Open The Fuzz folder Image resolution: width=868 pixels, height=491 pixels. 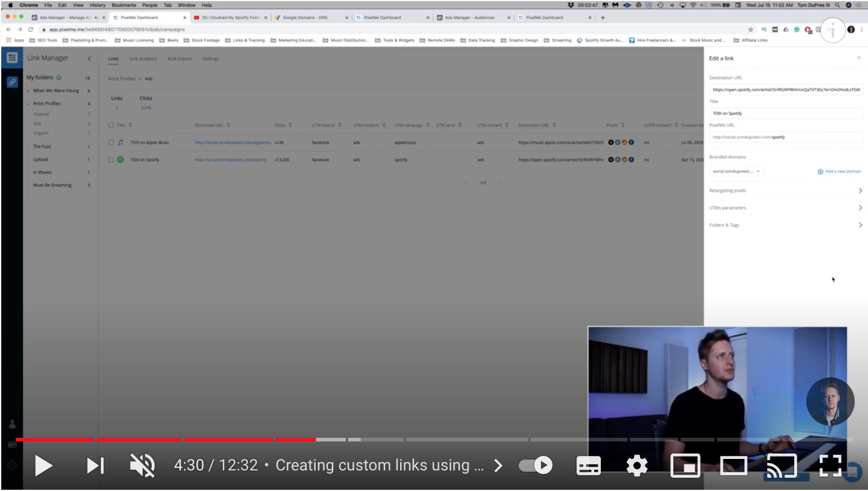click(42, 147)
